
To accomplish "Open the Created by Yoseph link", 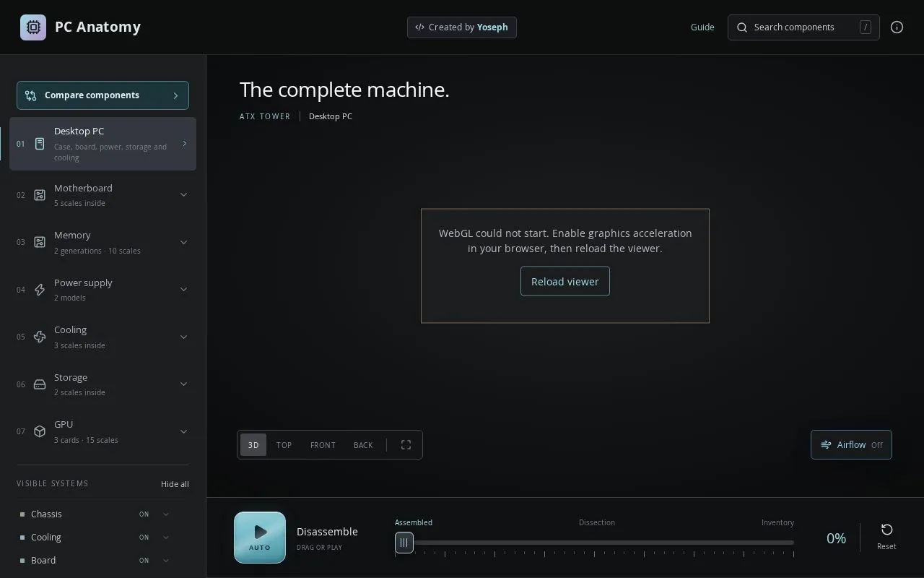I will 462,27.
